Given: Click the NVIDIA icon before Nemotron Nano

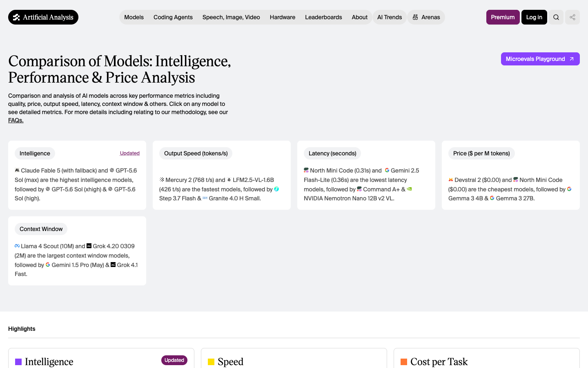Looking at the screenshot, I should pyautogui.click(x=409, y=189).
